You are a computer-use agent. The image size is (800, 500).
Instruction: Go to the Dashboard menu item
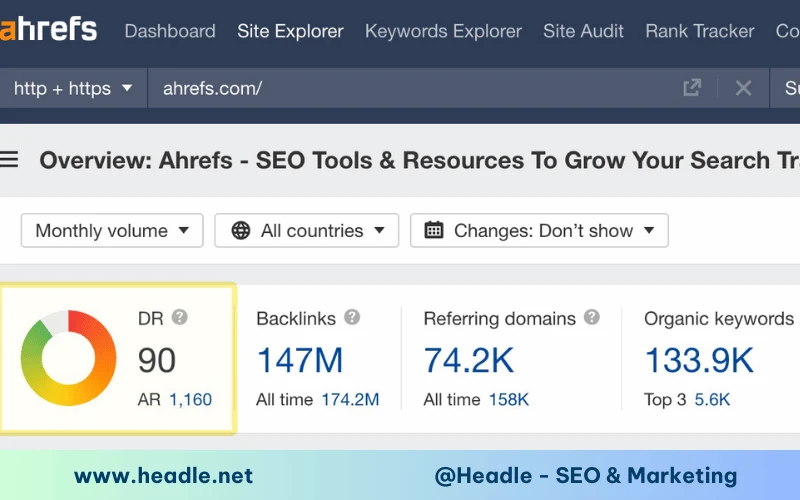click(x=170, y=31)
